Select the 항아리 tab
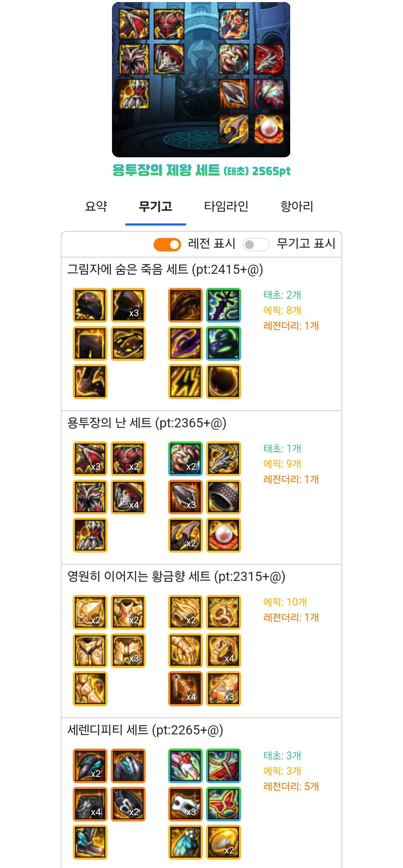Screen dimensions: 403x868 (297, 206)
